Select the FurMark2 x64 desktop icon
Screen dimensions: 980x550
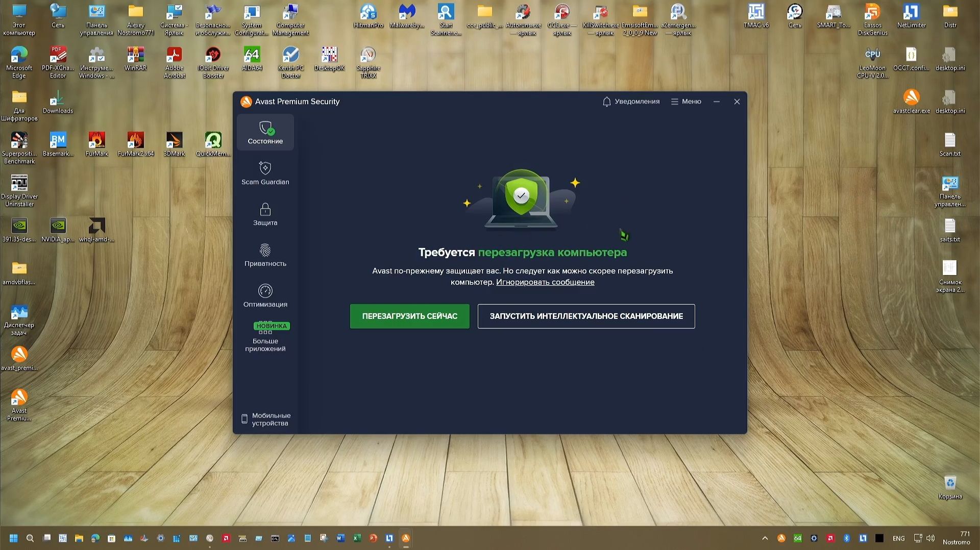(x=135, y=144)
